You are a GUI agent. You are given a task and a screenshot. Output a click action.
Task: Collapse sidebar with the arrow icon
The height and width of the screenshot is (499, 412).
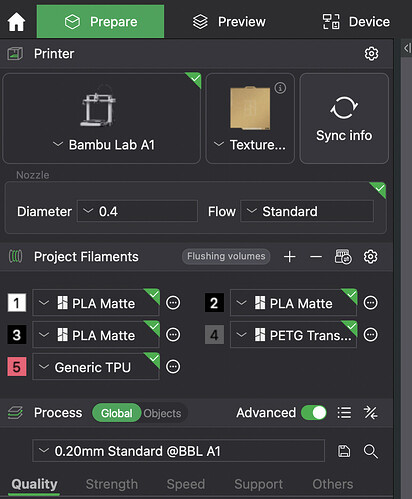pos(407,48)
